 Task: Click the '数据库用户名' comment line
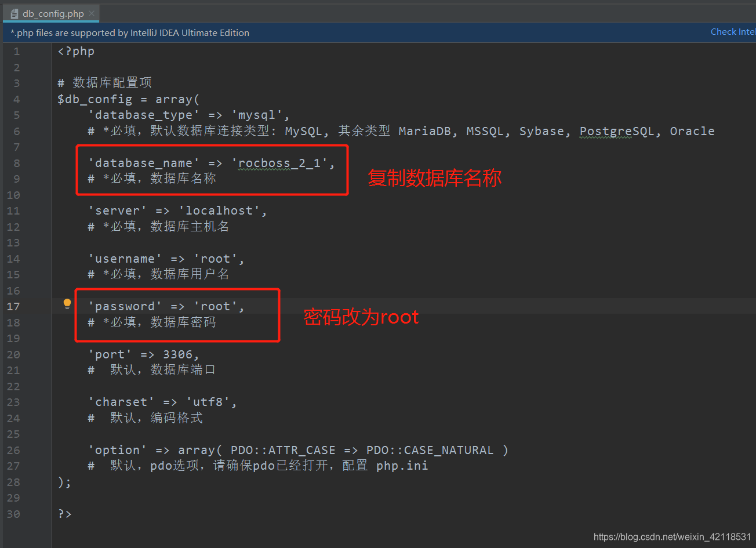coord(158,274)
